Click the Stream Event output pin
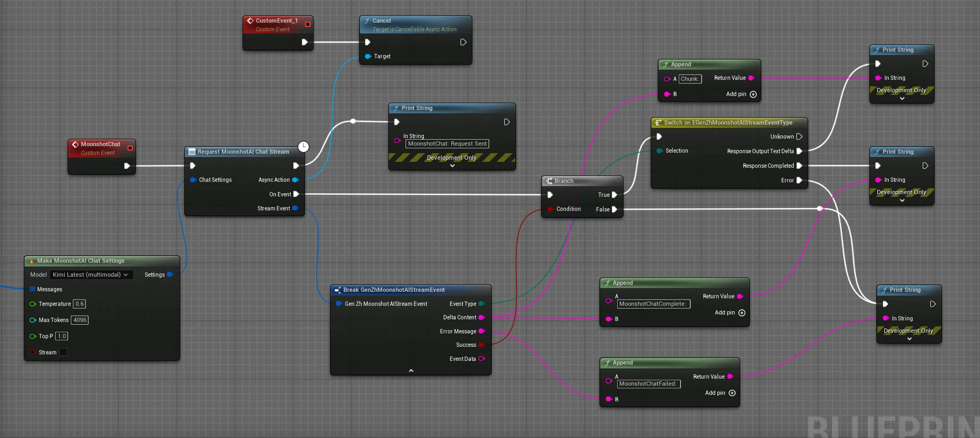This screenshot has width=980, height=438. point(295,208)
